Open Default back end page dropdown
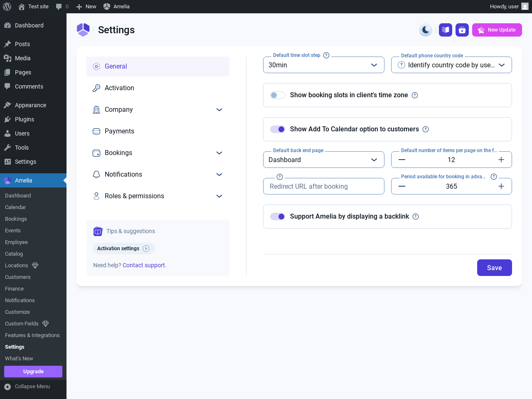 click(x=323, y=160)
